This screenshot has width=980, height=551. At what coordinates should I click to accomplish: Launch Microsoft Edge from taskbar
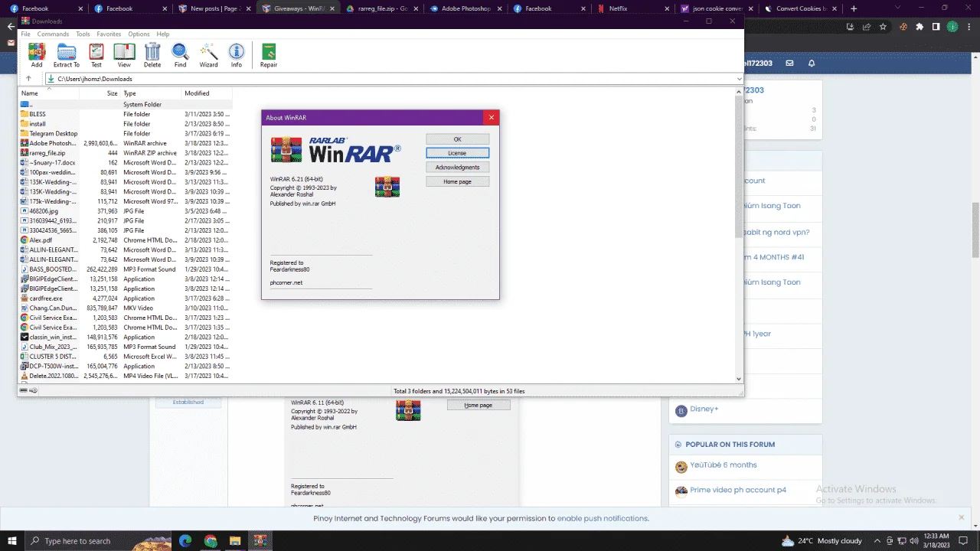tap(185, 541)
